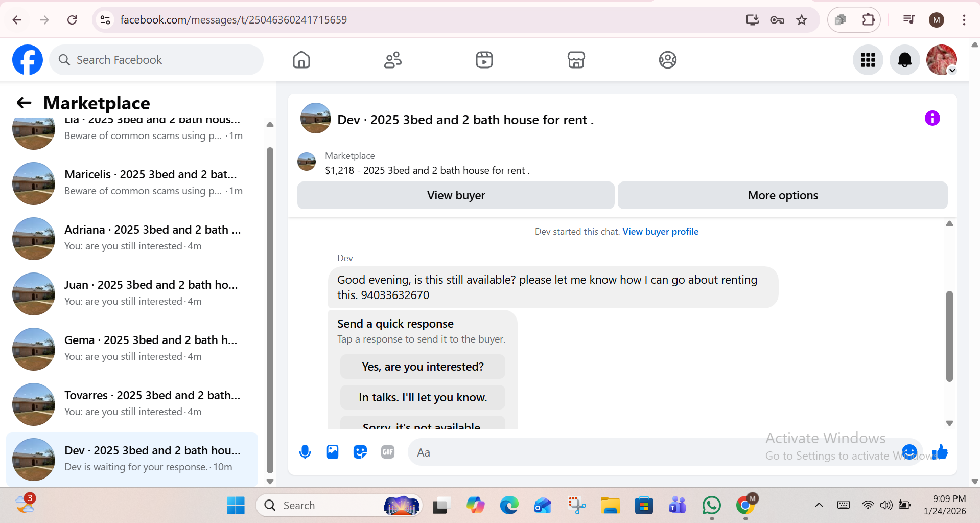Open View buyer profile link
This screenshot has height=523, width=980.
660,232
